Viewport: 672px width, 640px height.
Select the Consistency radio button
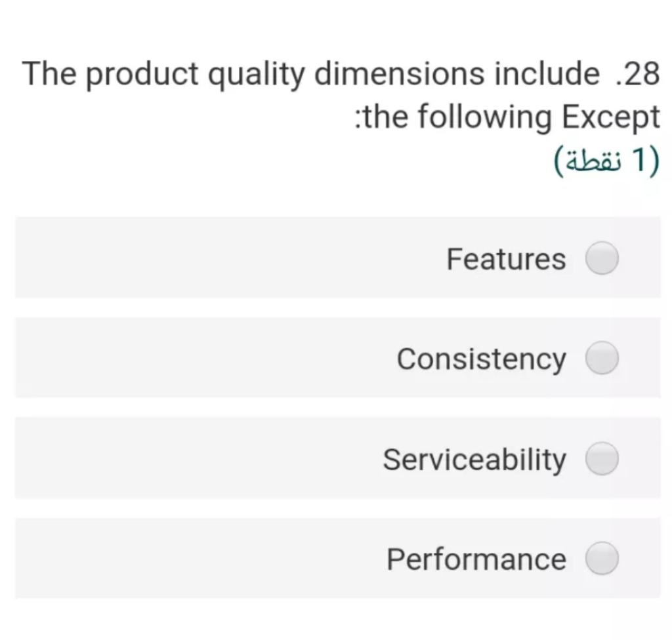[x=602, y=359]
